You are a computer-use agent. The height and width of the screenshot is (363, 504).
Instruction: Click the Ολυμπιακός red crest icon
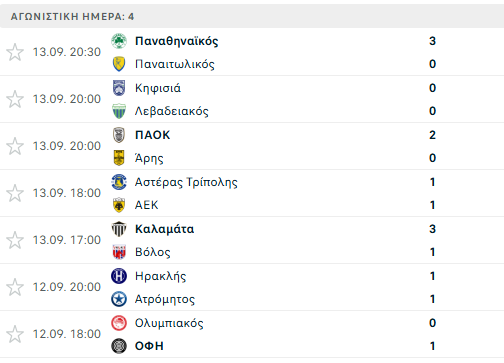coord(119,323)
